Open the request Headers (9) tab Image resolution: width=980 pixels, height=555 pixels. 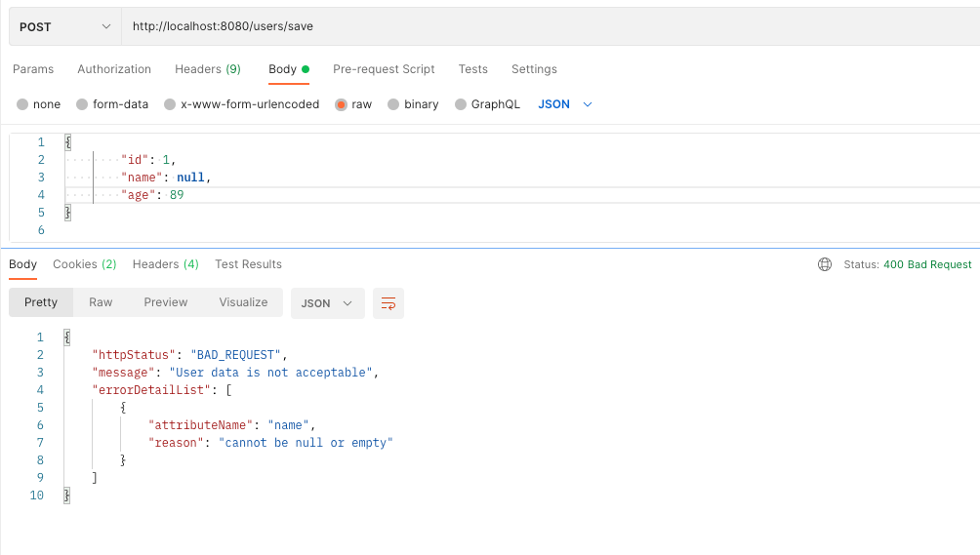click(x=208, y=69)
